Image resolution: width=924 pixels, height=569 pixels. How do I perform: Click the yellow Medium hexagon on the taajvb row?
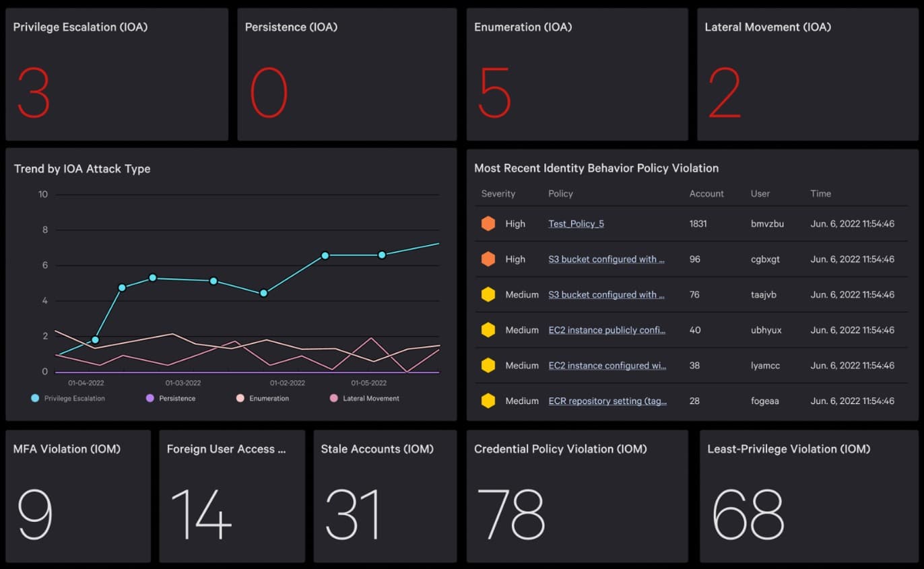tap(488, 294)
